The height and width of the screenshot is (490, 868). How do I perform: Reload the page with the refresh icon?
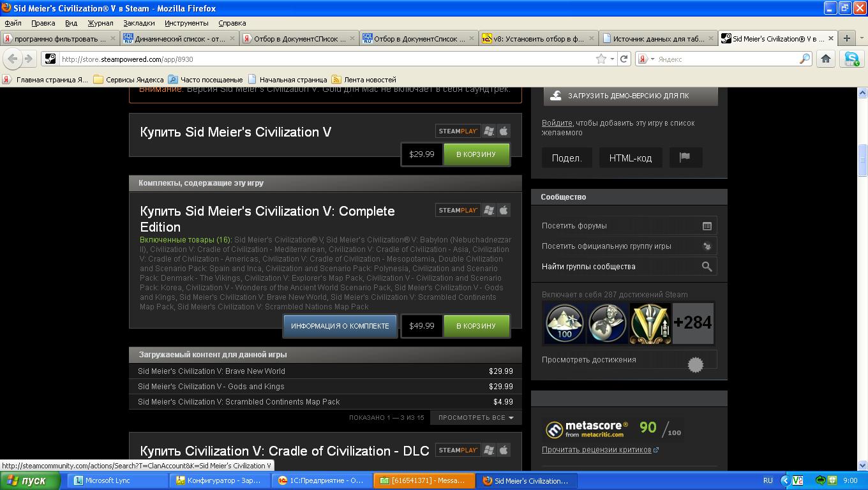click(624, 59)
